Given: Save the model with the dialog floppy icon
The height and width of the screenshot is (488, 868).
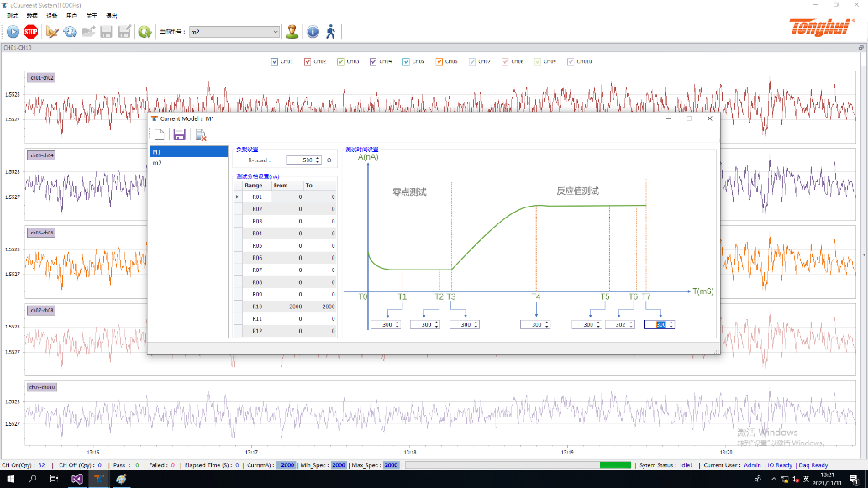Looking at the screenshot, I should (x=179, y=135).
